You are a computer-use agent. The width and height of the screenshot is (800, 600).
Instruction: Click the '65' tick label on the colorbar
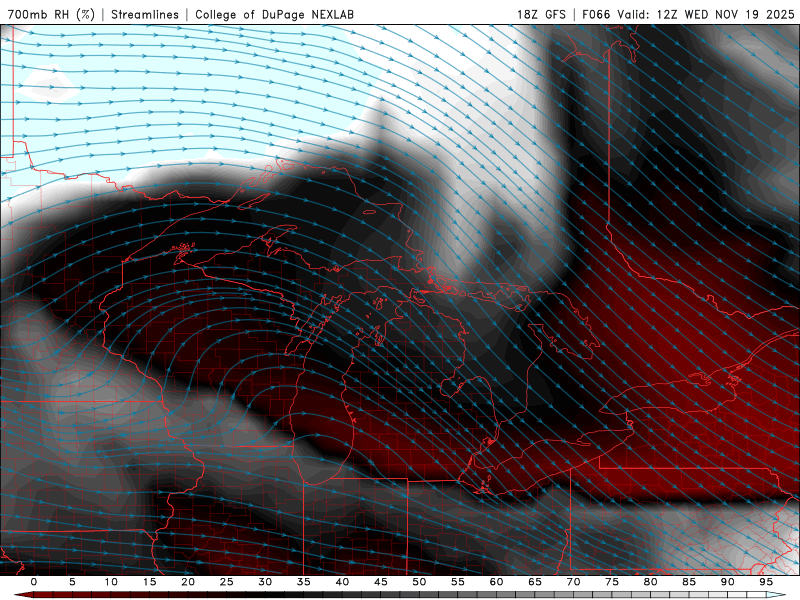click(x=535, y=582)
